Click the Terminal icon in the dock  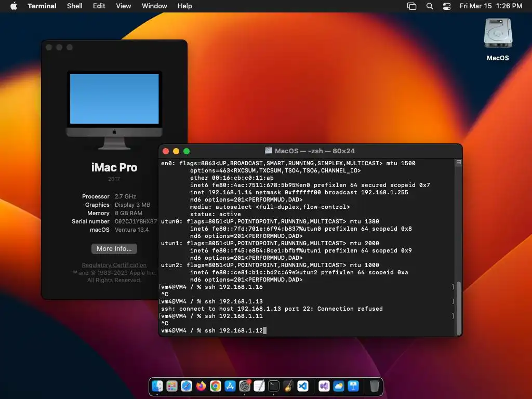[x=274, y=386]
